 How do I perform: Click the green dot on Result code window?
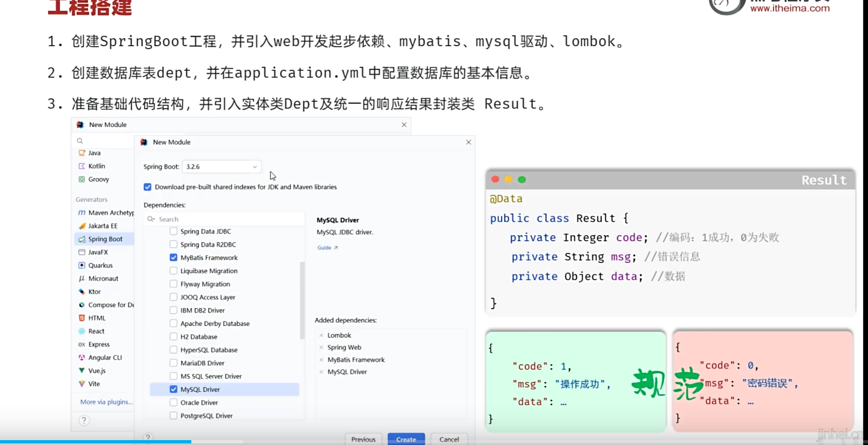click(522, 179)
